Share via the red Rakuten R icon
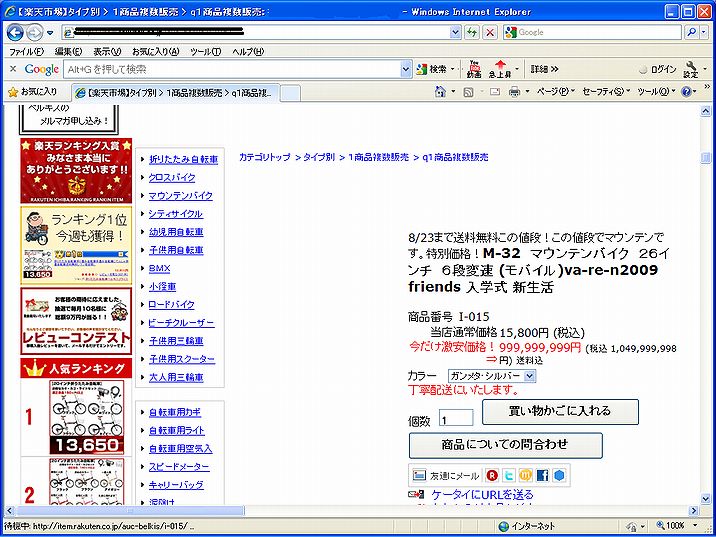The width and height of the screenshot is (716, 537). click(x=492, y=475)
